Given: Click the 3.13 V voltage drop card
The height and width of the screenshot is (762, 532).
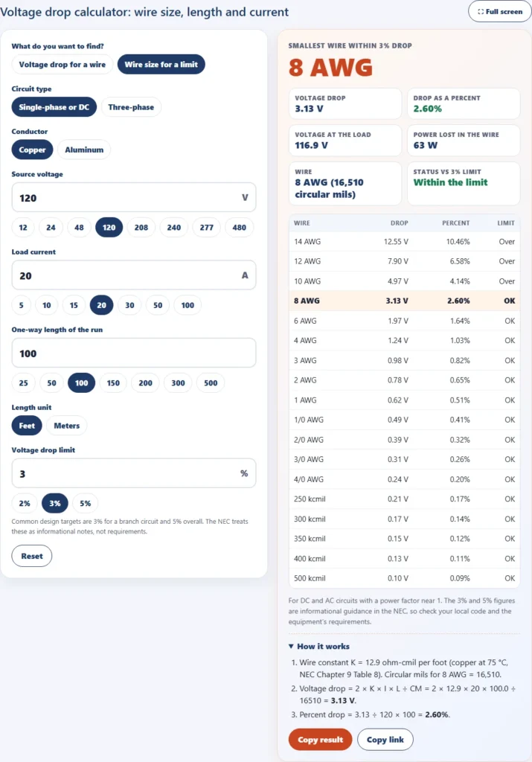Looking at the screenshot, I should click(x=345, y=103).
